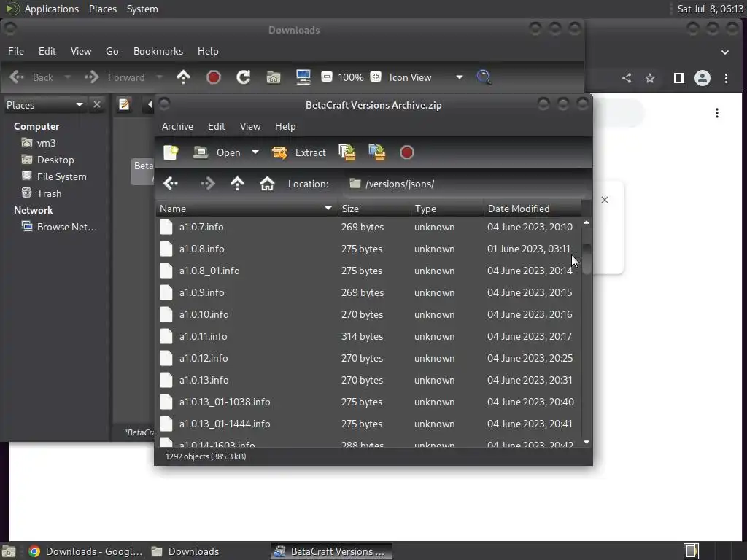
Task: Reload the Downloads folder
Action: tap(244, 77)
